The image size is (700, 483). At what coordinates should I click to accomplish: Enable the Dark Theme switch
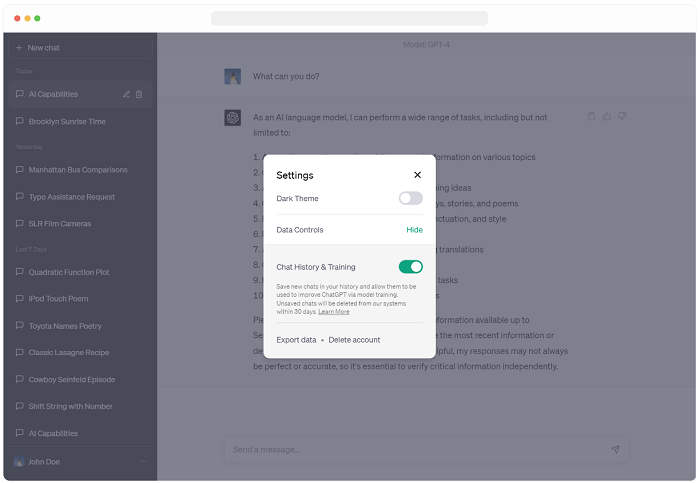point(410,198)
